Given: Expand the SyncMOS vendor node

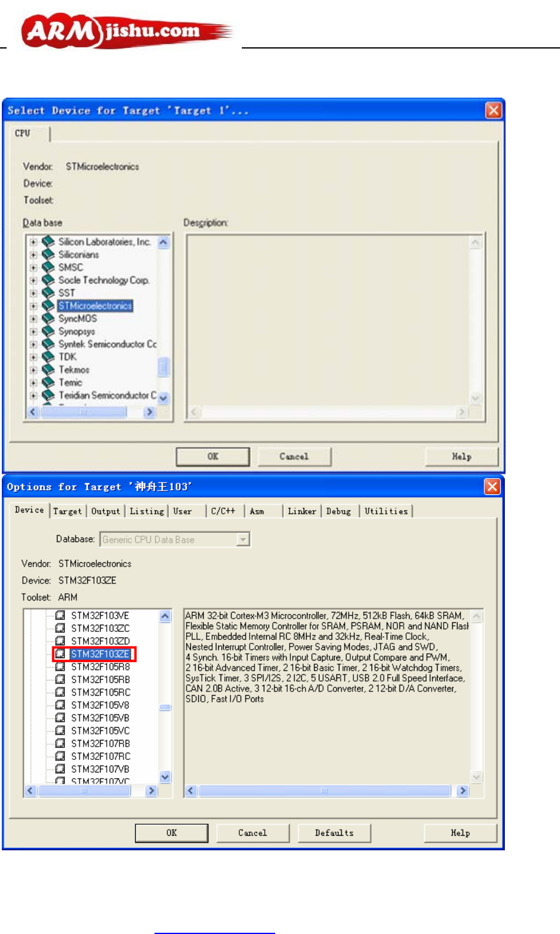Looking at the screenshot, I should (34, 318).
